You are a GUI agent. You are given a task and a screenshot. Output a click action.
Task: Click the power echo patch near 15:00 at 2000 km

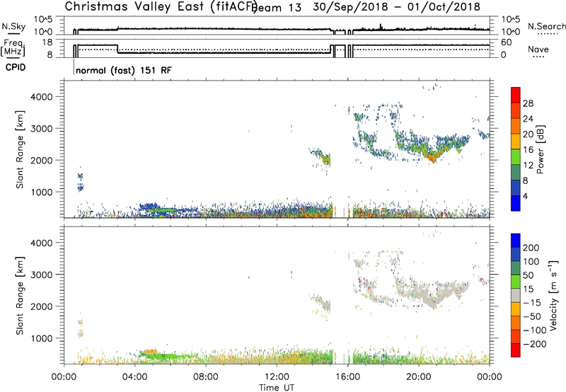coord(325,158)
